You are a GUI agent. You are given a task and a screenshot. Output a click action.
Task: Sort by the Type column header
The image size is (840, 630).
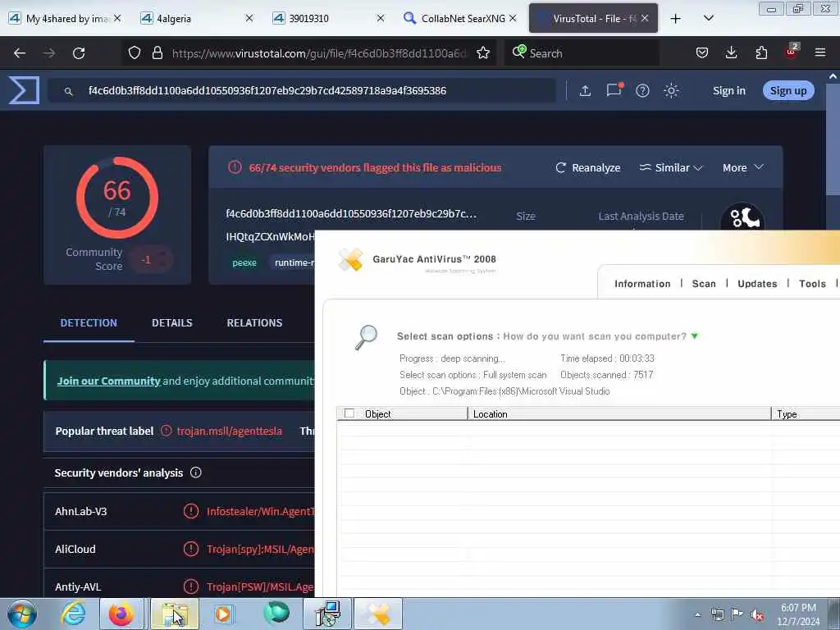(x=806, y=413)
